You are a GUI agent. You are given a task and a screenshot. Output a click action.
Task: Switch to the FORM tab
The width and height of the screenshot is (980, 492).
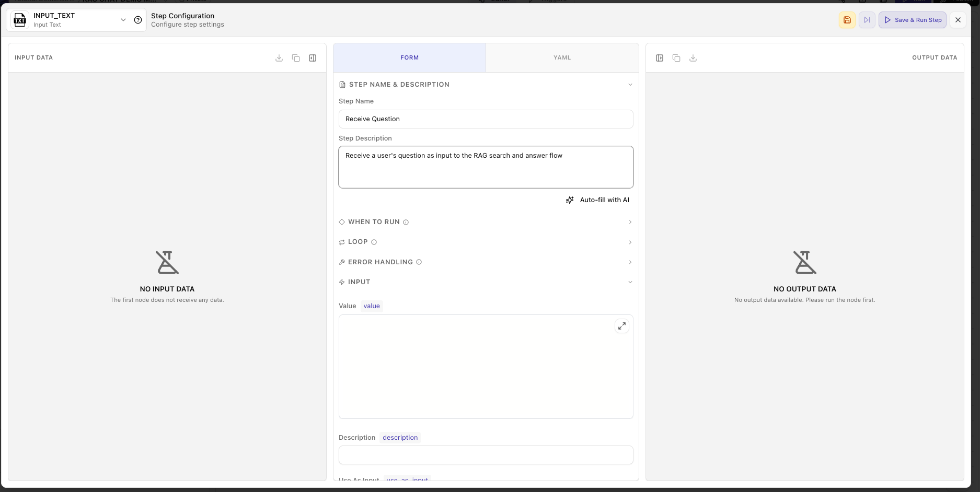tap(410, 57)
